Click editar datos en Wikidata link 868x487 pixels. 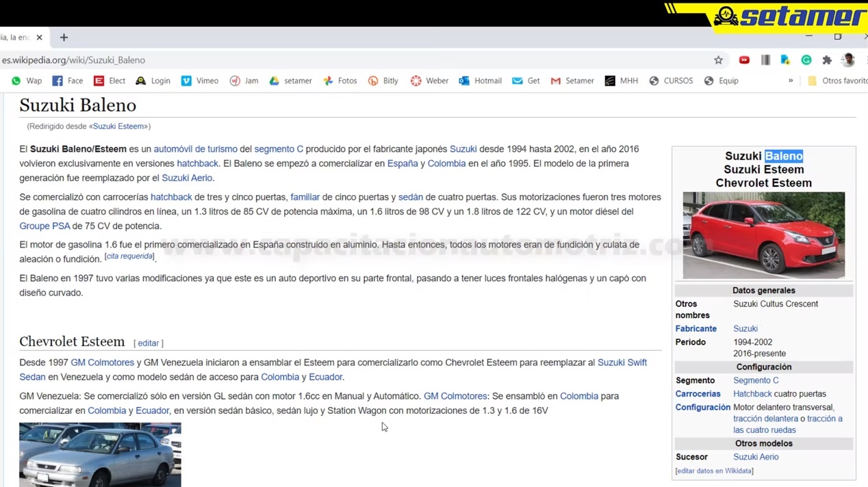(x=714, y=471)
